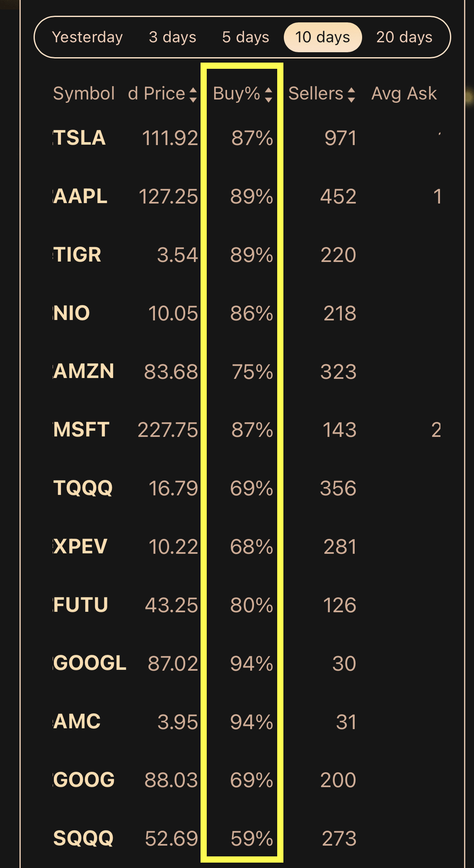Sort by Price column arrows
This screenshot has height=868, width=474.
coord(193,95)
